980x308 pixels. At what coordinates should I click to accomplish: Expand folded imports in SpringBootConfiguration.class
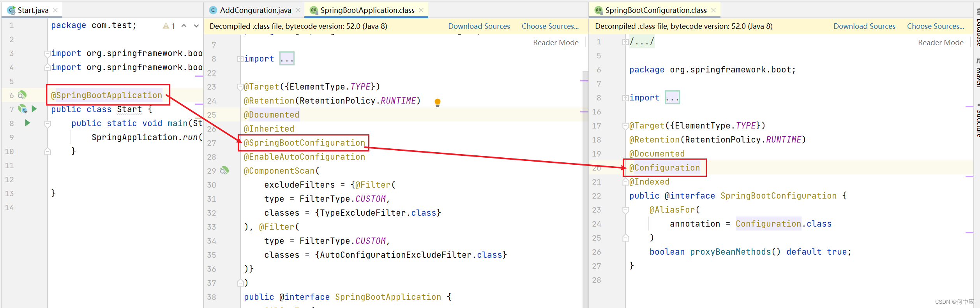coord(625,98)
